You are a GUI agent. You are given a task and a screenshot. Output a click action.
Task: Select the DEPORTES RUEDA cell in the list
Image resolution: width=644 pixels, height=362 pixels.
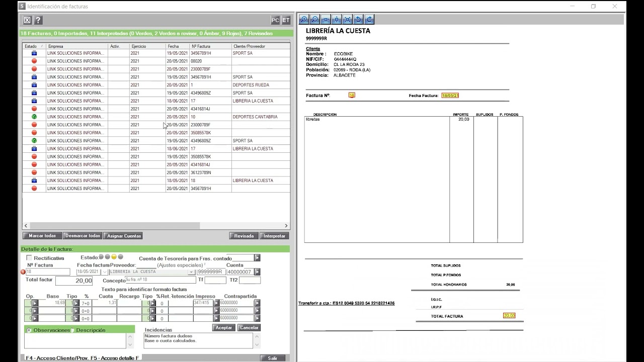click(261, 85)
